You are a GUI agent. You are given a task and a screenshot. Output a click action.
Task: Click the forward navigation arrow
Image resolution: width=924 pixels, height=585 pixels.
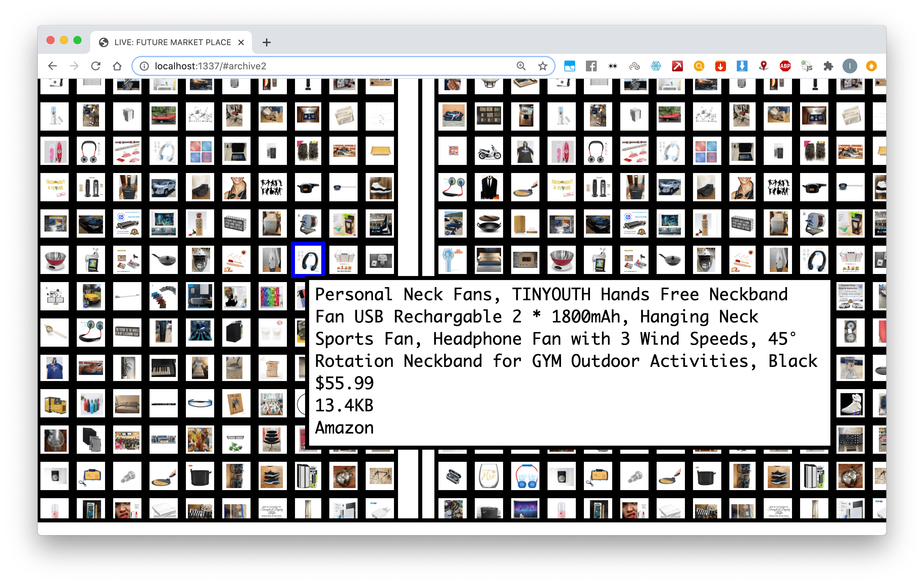[x=74, y=66]
